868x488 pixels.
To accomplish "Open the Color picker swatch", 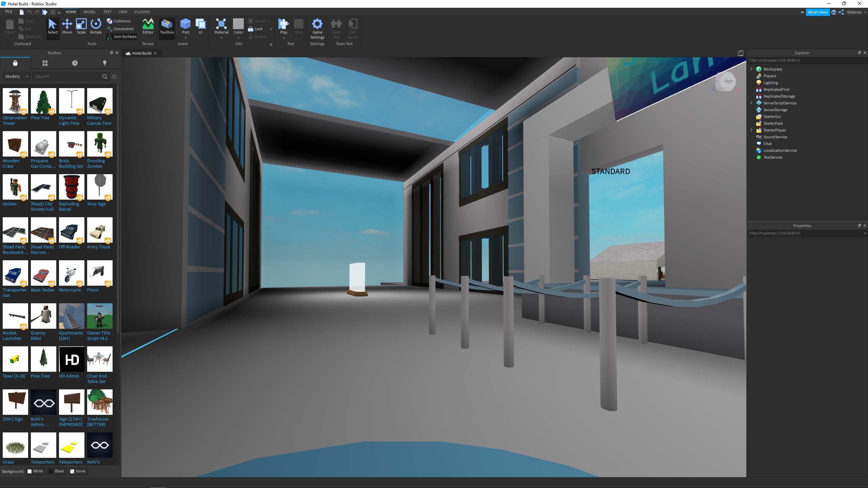I will point(238,24).
